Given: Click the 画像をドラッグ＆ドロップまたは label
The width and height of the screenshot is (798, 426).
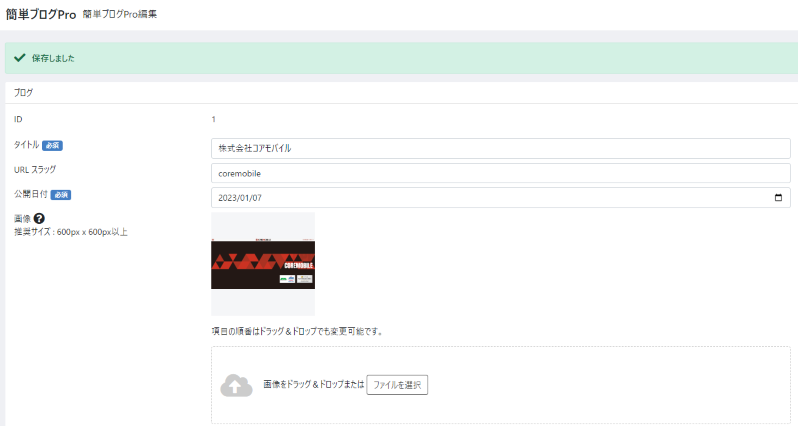Looking at the screenshot, I should click(x=314, y=384).
